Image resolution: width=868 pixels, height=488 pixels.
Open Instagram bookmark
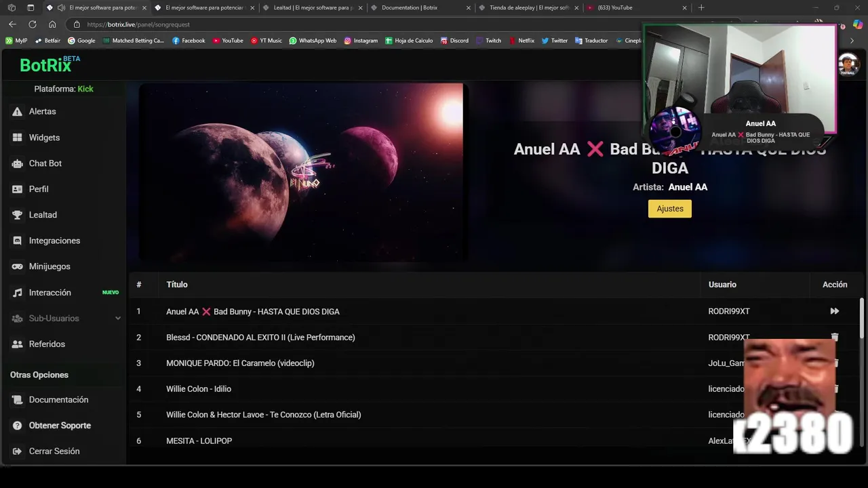pyautogui.click(x=361, y=41)
